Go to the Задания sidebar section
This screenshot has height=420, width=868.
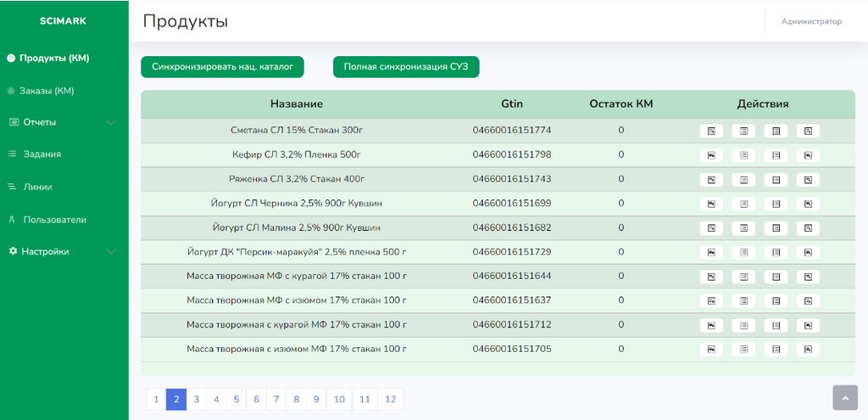pyautogui.click(x=34, y=154)
